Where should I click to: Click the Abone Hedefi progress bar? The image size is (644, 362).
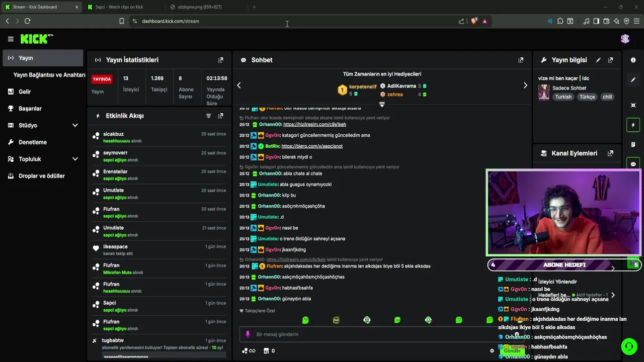pos(565,265)
